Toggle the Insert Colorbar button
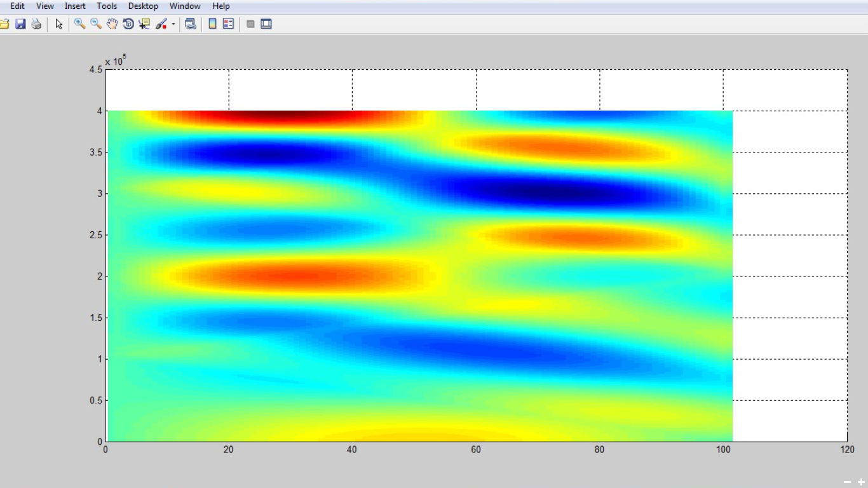 click(x=213, y=24)
